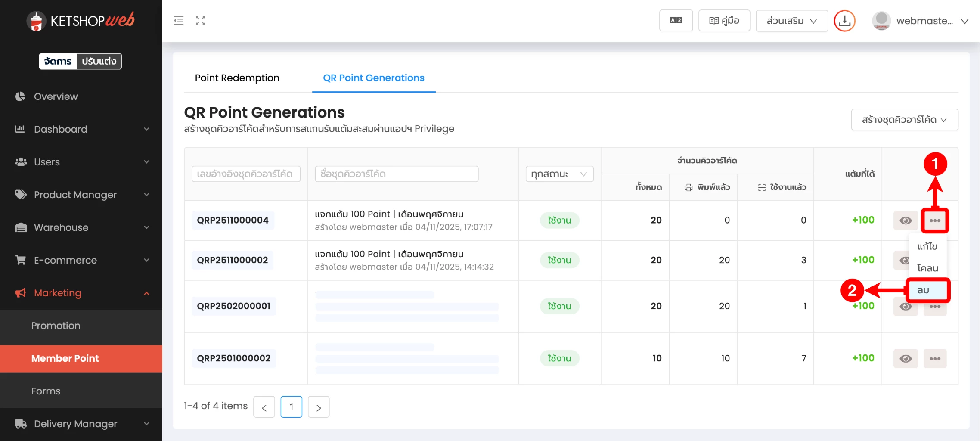Click the ชื่อชุดคิวอาร์โค้ด search field

[396, 174]
